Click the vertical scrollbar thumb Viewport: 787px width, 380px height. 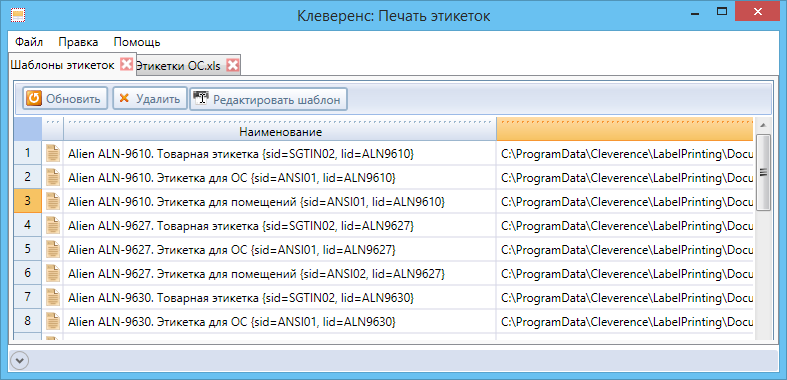(x=762, y=172)
